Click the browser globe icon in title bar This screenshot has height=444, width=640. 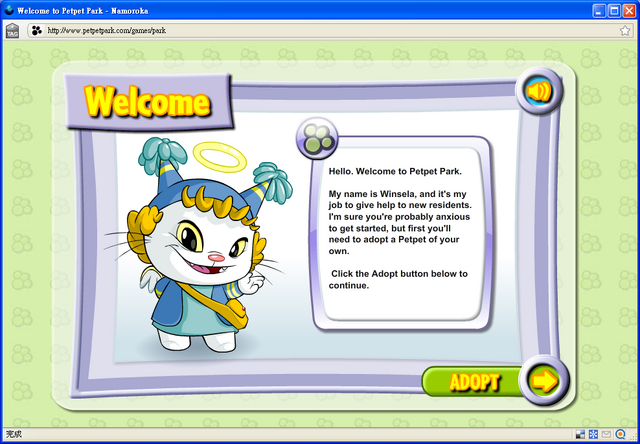point(9,10)
